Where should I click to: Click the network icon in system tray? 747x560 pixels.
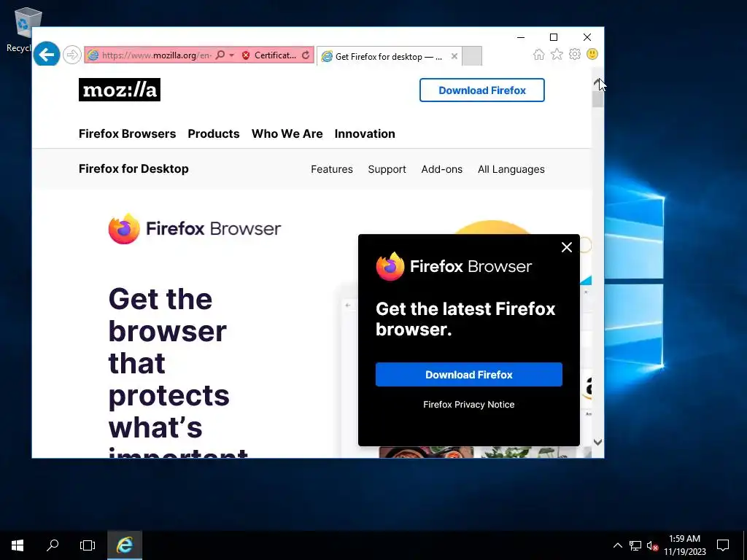635,545
